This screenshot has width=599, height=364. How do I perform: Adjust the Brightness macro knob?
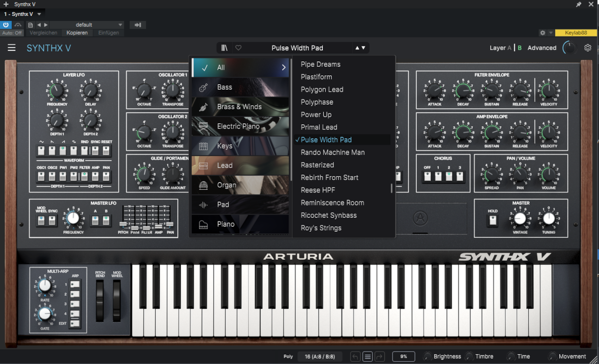point(427,357)
